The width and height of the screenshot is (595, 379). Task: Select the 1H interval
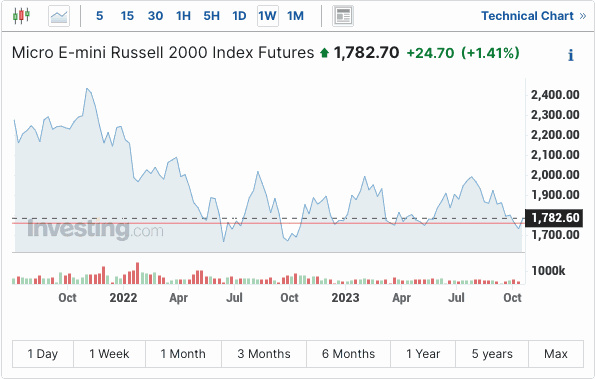[183, 16]
